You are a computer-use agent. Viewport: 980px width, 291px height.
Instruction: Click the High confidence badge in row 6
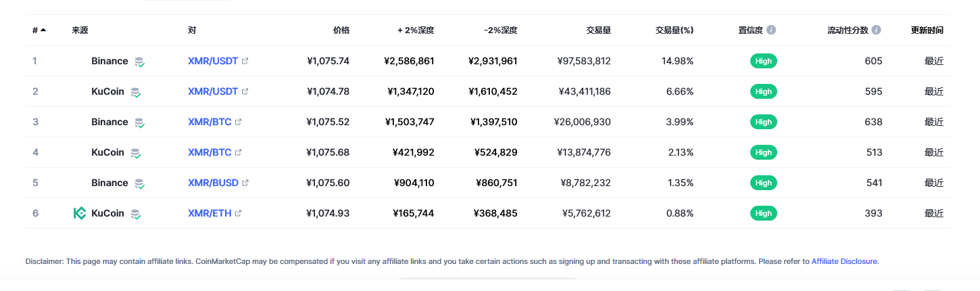point(764,213)
